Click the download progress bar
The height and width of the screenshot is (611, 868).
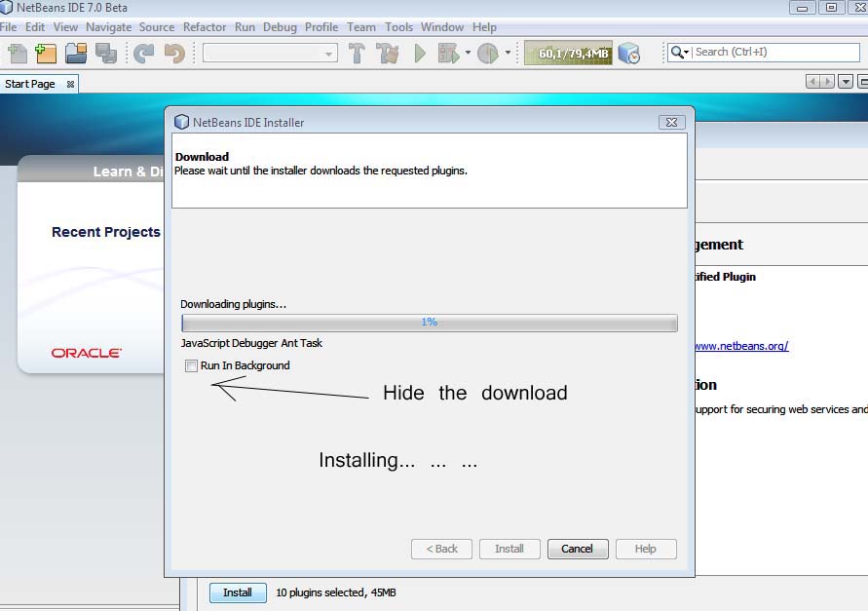429,323
